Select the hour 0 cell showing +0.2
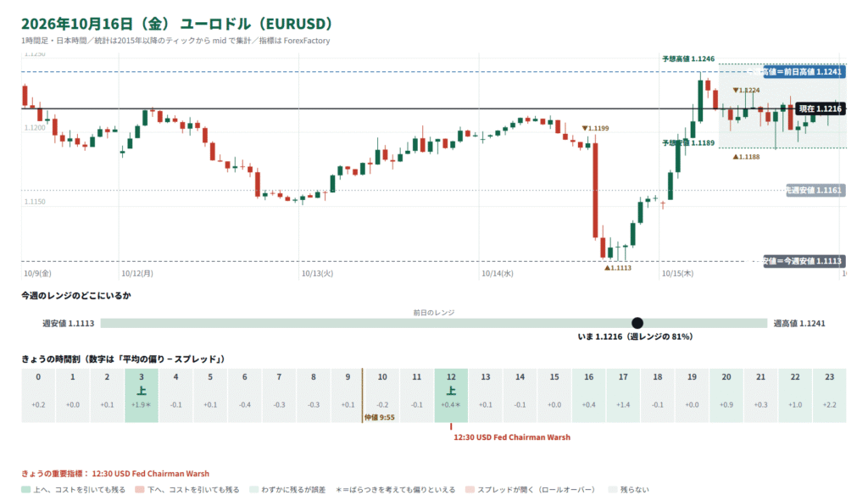 pyautogui.click(x=38, y=395)
